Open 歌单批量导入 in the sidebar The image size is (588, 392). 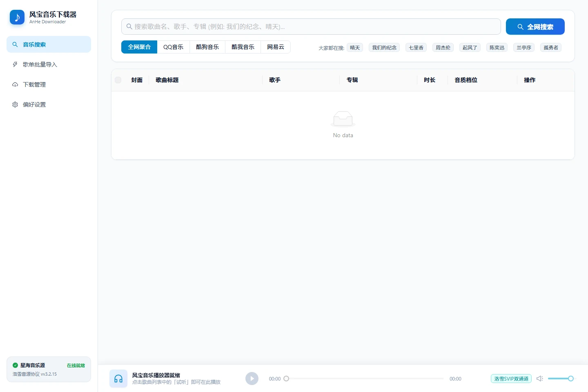49,64
